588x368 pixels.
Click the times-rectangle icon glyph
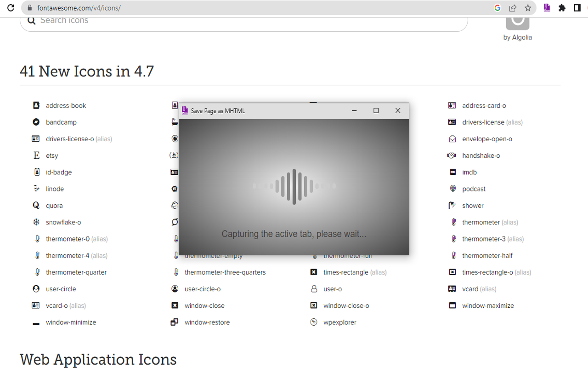click(x=314, y=272)
